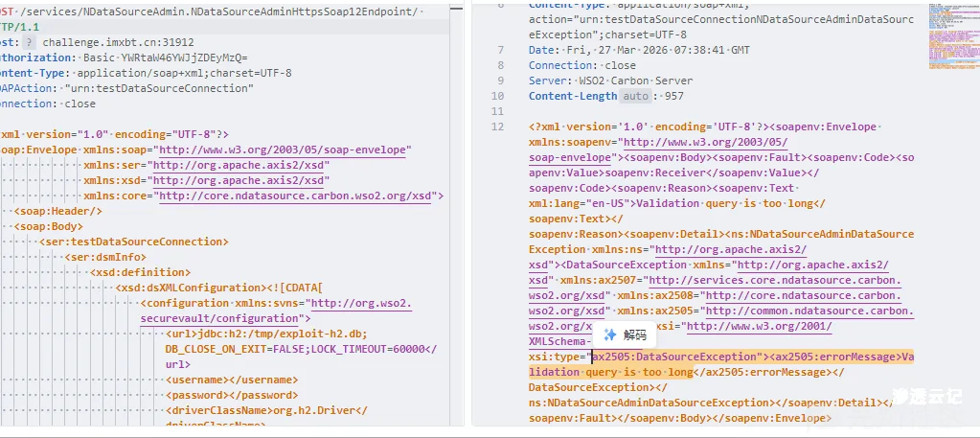This screenshot has height=438, width=980.
Task: Open the ax2507 services.core.ndatasource link in the response
Action: (774, 281)
